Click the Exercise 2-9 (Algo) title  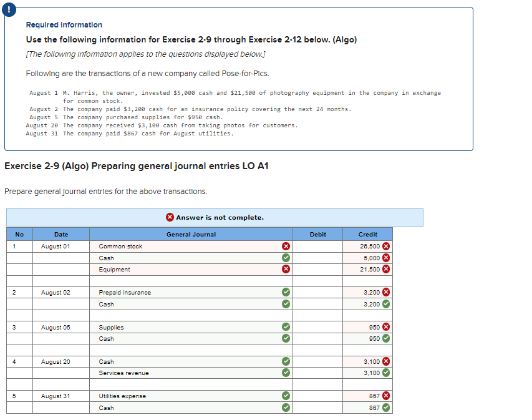(x=137, y=166)
